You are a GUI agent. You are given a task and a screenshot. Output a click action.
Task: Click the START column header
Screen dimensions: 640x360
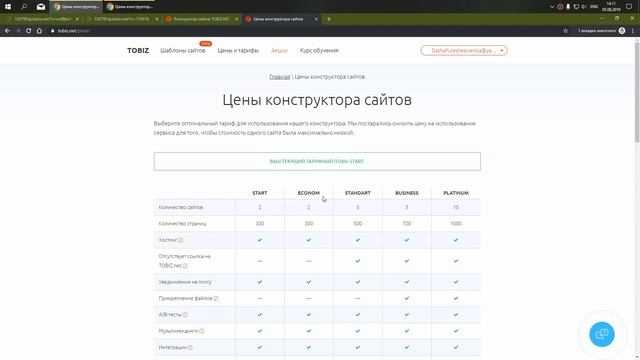click(x=260, y=193)
